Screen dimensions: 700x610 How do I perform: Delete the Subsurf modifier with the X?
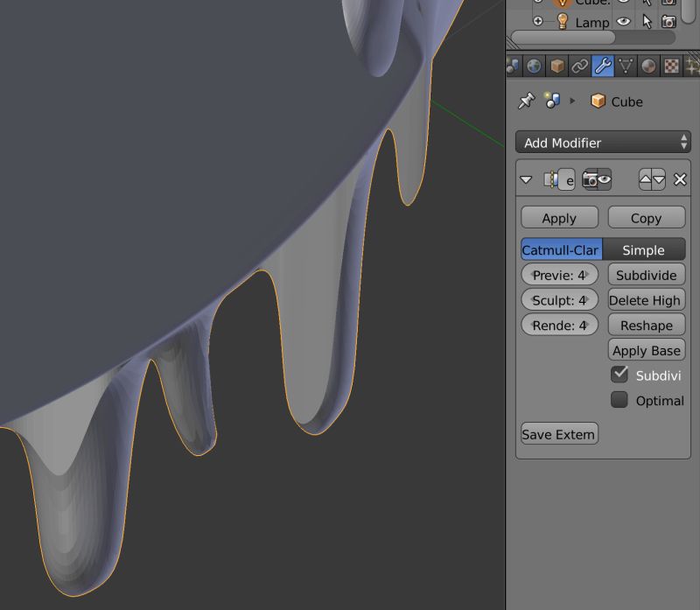coord(681,179)
